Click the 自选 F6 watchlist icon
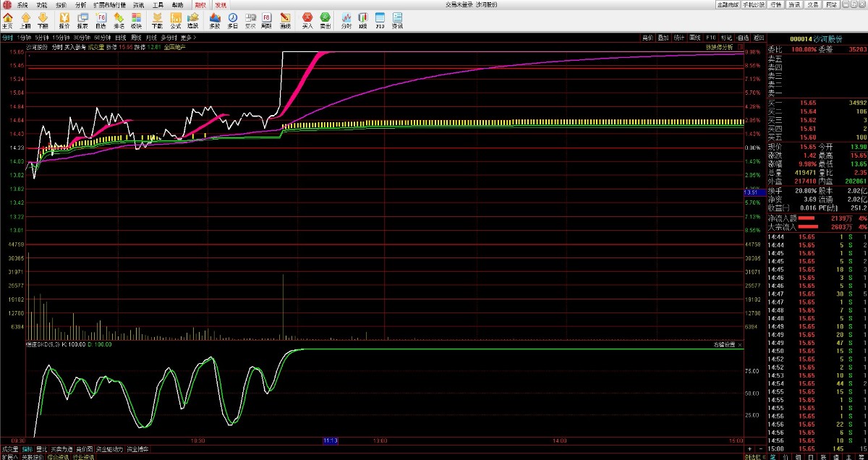Image resolution: width=868 pixels, height=460 pixels. (x=101, y=20)
